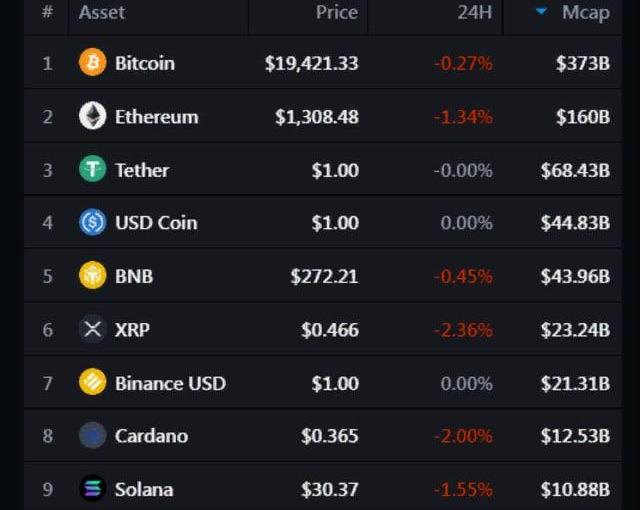Sort by rank number column header

[x=47, y=12]
